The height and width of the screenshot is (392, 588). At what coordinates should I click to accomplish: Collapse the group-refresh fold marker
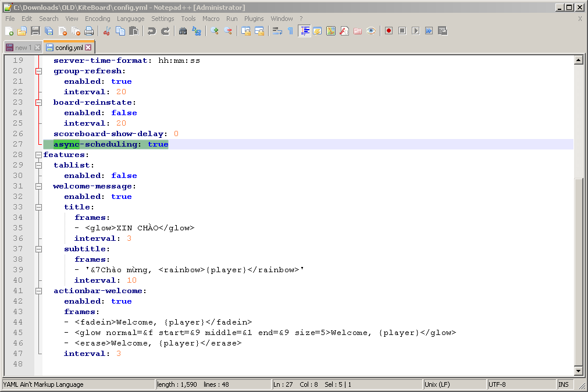(38, 71)
